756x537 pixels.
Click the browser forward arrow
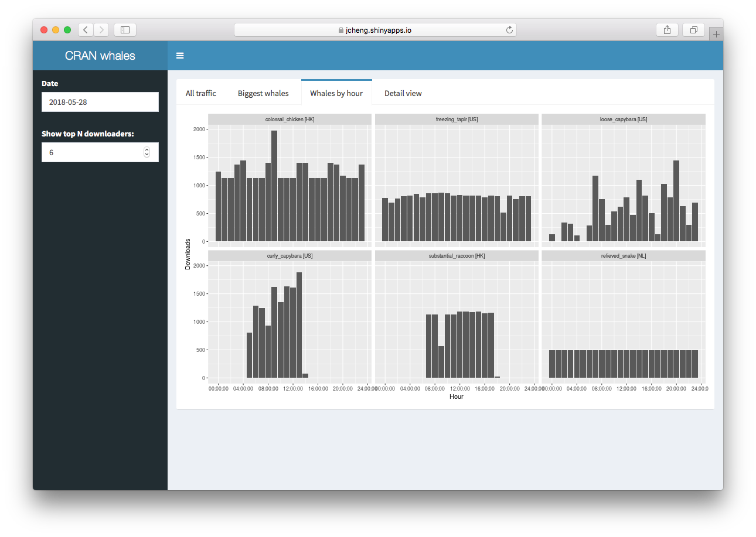[x=101, y=29]
